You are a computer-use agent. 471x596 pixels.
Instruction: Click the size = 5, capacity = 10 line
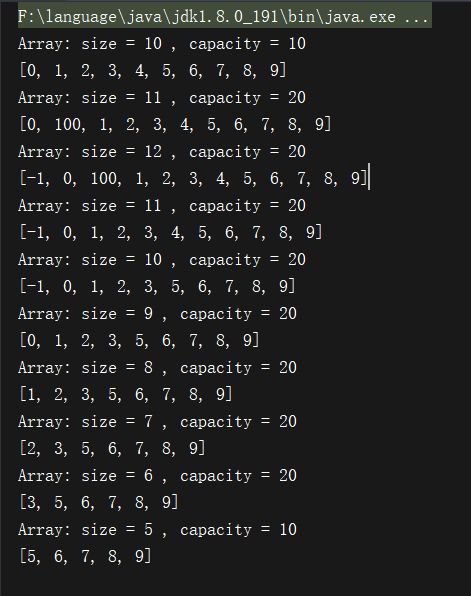pyautogui.click(x=157, y=530)
